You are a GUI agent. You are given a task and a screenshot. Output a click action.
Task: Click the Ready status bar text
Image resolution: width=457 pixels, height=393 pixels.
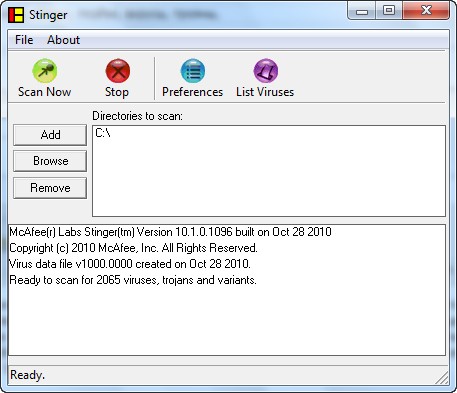27,375
